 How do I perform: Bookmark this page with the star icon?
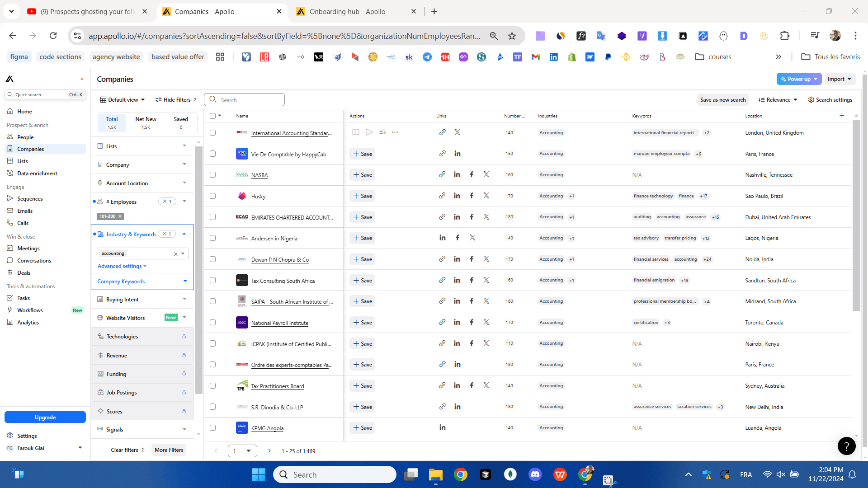[512, 36]
